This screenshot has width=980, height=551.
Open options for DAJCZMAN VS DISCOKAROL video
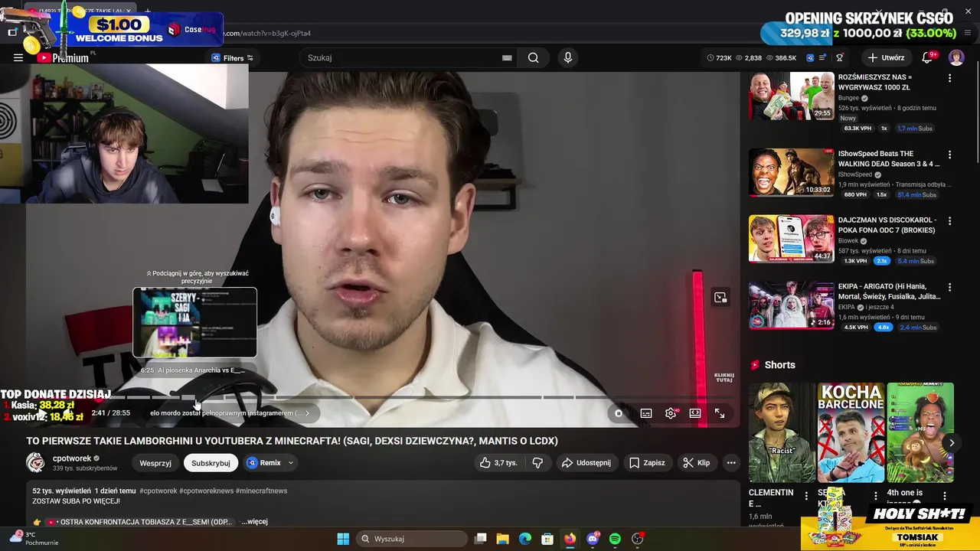pyautogui.click(x=950, y=221)
